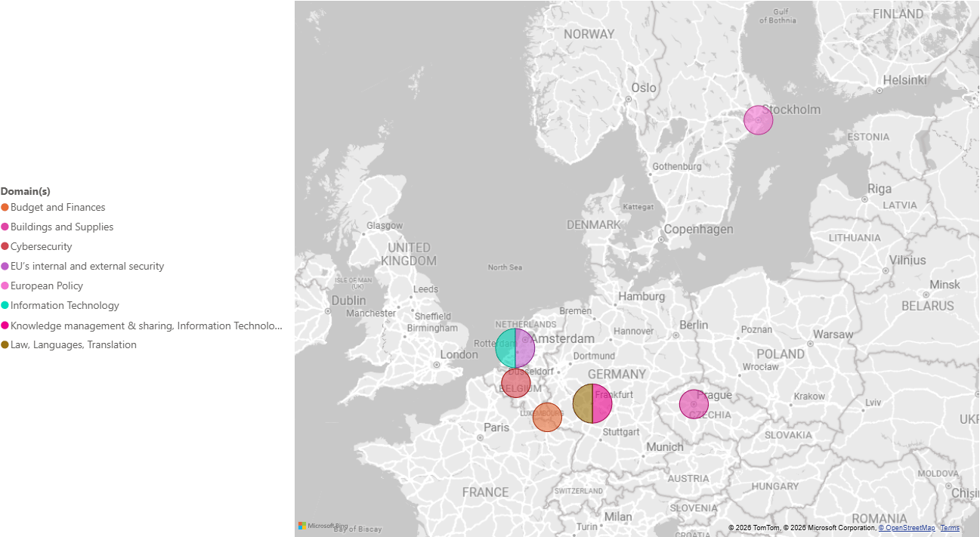Select Knowledge management & sharing legend entry
Image resolution: width=980 pixels, height=537 pixels.
[x=141, y=326]
